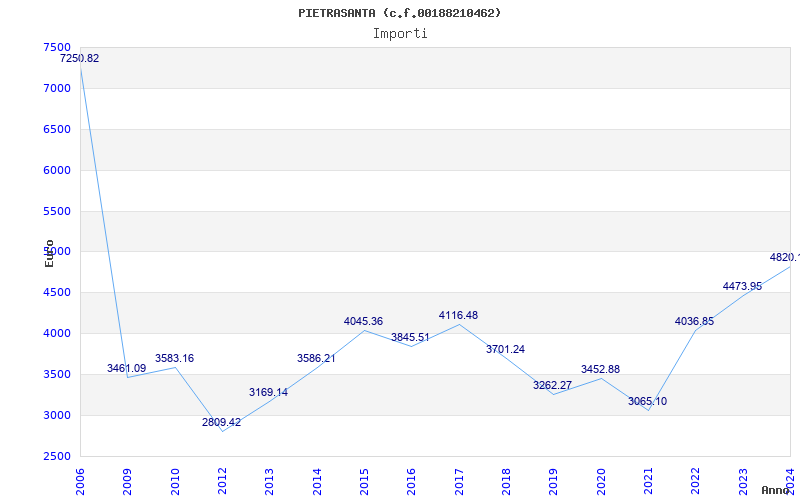Click the x-axis year 2015
This screenshot has height=500, width=800.
click(364, 482)
